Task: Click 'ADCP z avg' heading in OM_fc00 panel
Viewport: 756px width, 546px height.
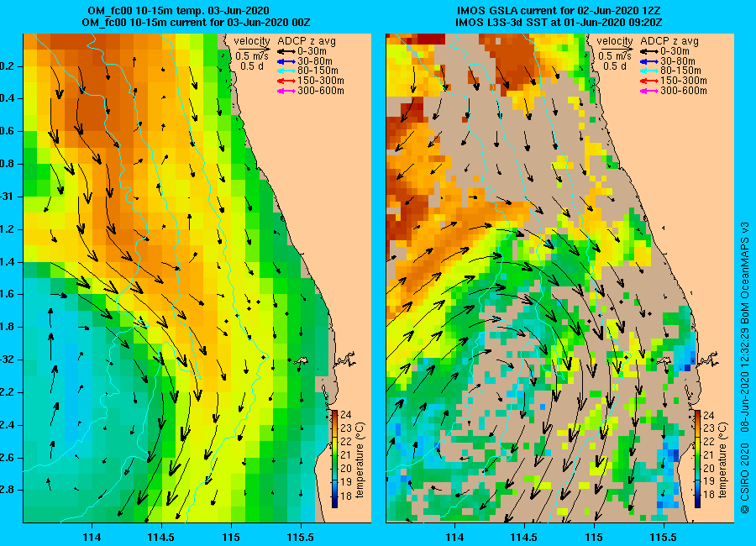Action: tap(307, 41)
